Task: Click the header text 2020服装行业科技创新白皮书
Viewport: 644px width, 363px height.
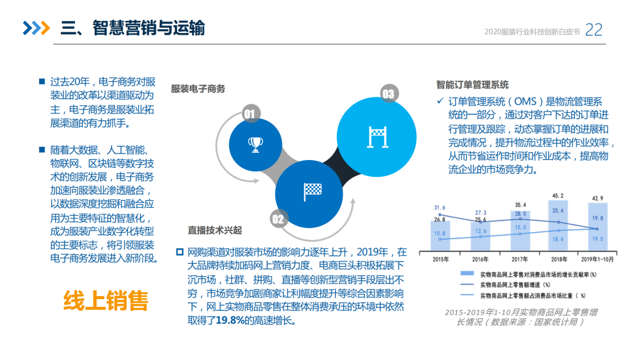Action: click(x=532, y=32)
